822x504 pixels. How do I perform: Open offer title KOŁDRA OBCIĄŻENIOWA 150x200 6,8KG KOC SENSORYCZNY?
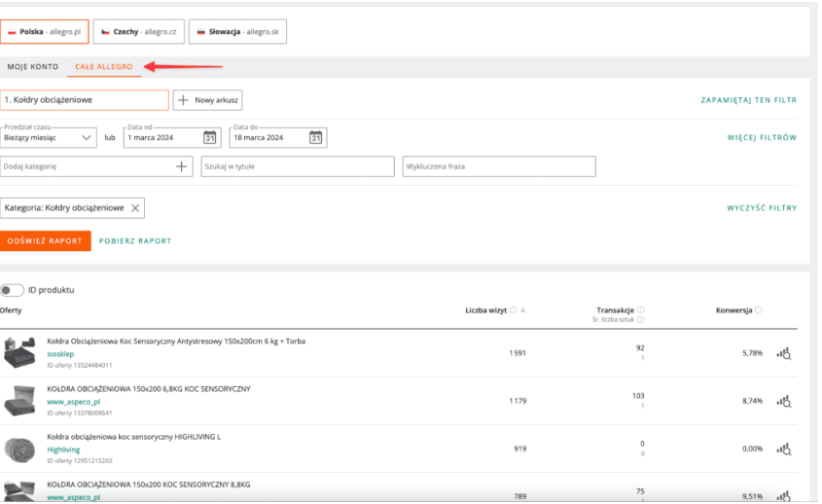point(149,388)
